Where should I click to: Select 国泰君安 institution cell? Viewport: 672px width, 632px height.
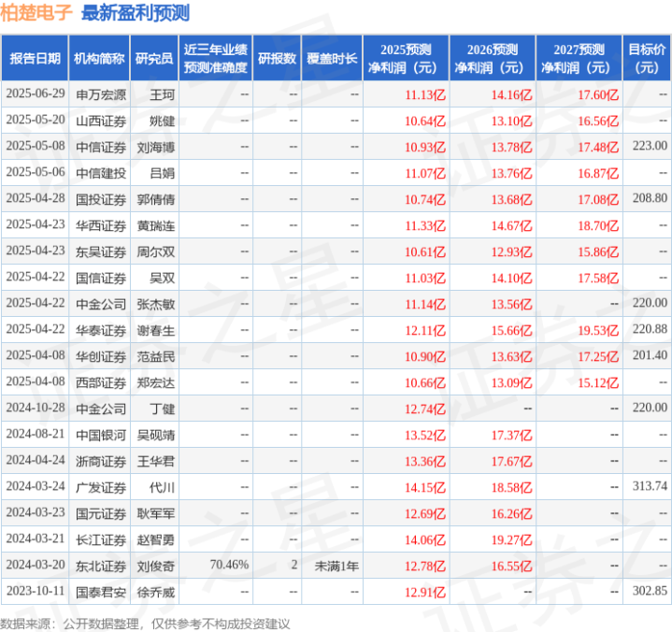(x=101, y=592)
